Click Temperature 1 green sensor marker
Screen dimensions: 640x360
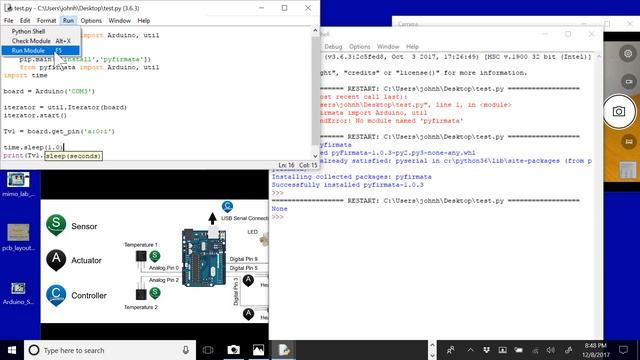(x=155, y=256)
